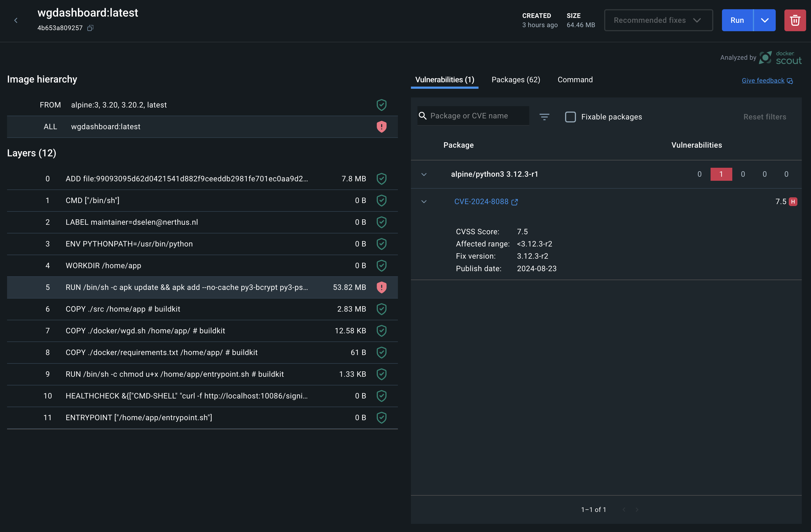Click the external link icon next to CVE-2024-8088

coord(515,202)
